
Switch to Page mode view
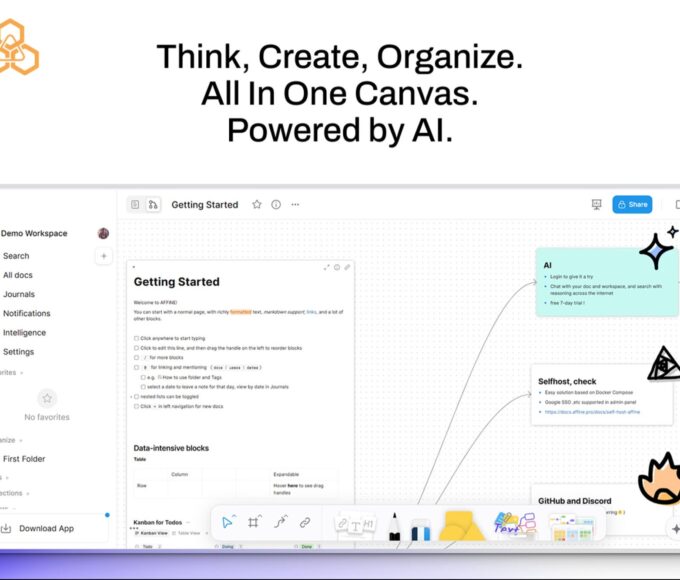[135, 204]
